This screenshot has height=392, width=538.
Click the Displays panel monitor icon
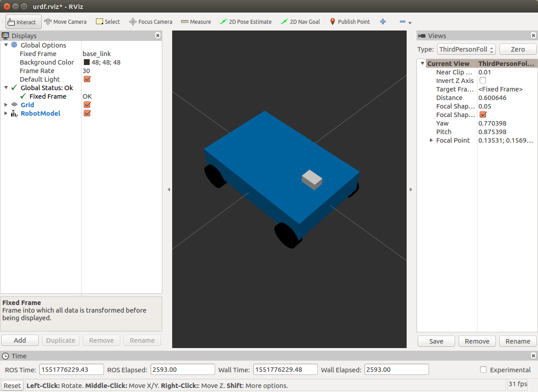5,35
